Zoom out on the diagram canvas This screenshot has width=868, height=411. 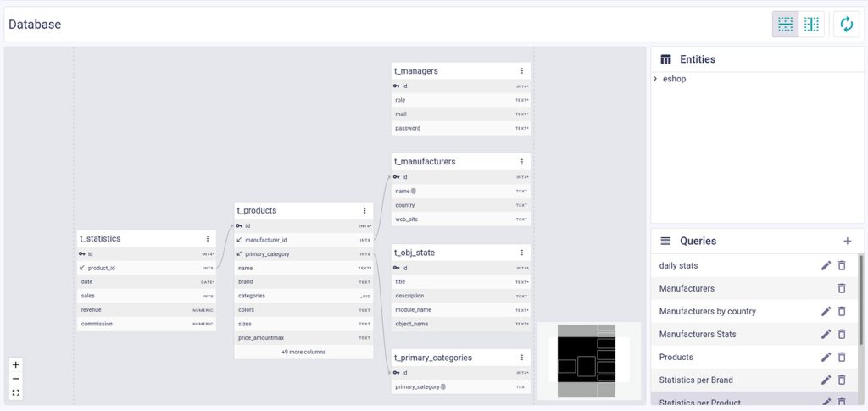(x=15, y=379)
